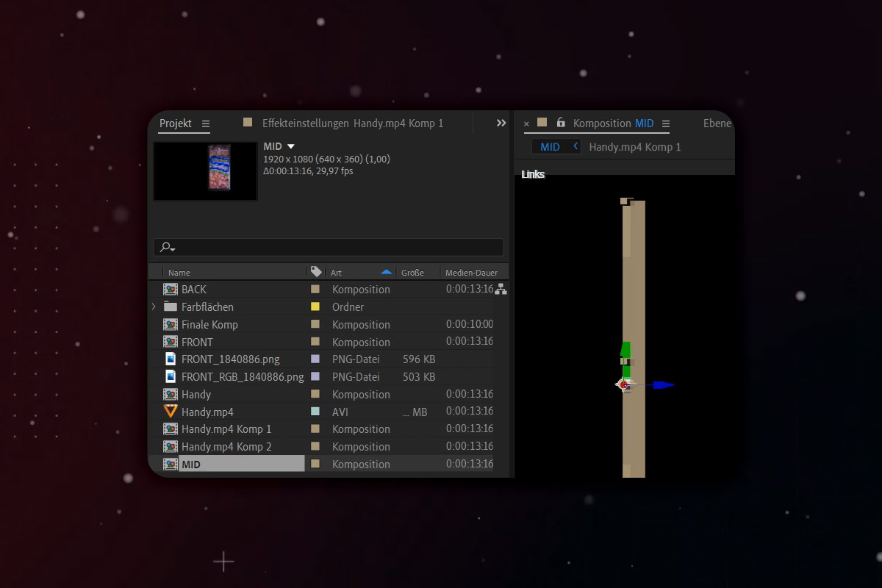The width and height of the screenshot is (882, 588).
Task: Open the Komposition MID panel menu icon
Action: [x=666, y=123]
